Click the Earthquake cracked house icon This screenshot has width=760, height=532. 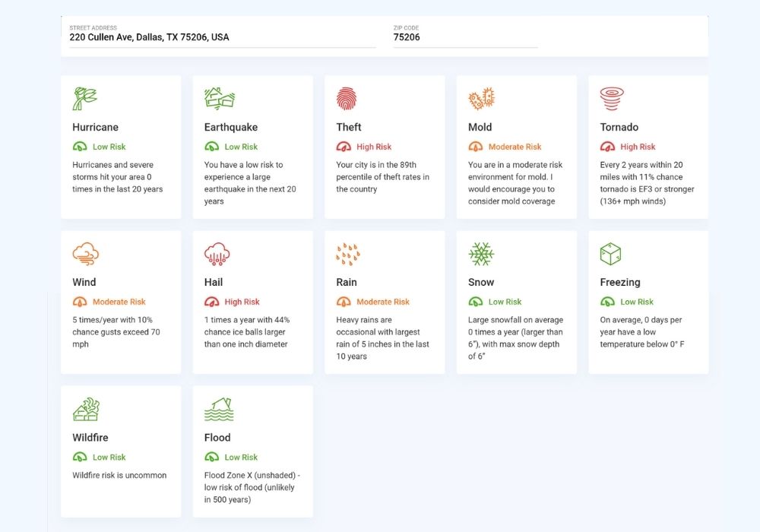(x=219, y=98)
